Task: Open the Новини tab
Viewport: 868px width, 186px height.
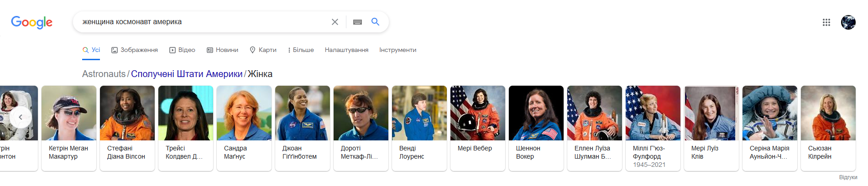Action: coord(222,50)
